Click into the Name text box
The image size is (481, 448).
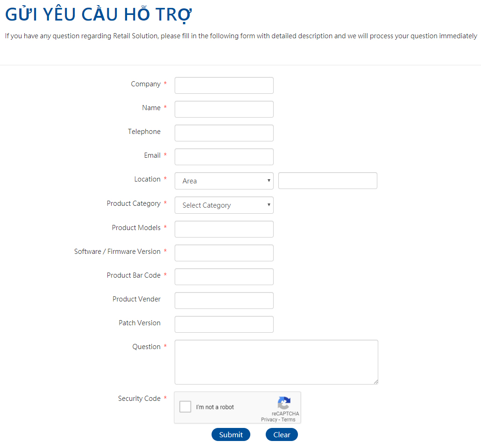click(x=224, y=109)
